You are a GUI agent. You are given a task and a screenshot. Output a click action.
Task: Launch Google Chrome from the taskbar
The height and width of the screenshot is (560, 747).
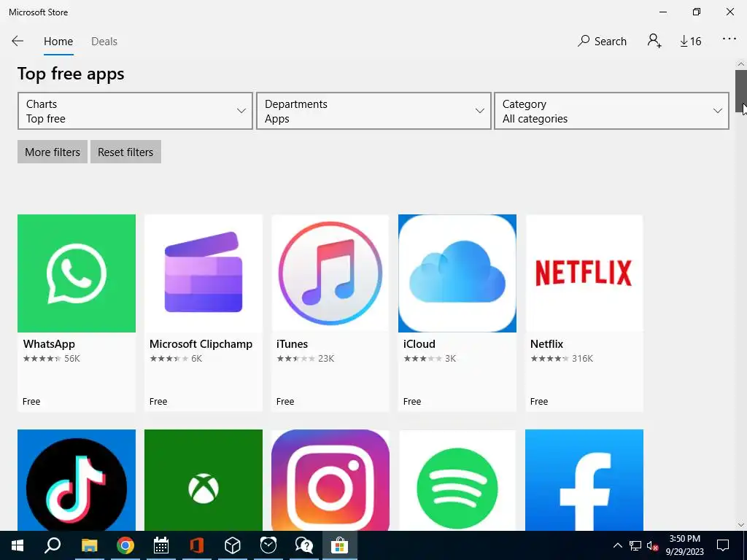point(125,545)
